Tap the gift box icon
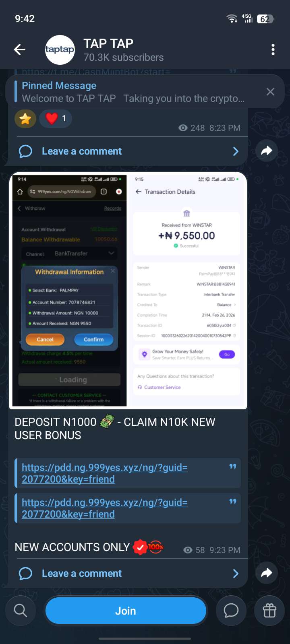 click(269, 611)
